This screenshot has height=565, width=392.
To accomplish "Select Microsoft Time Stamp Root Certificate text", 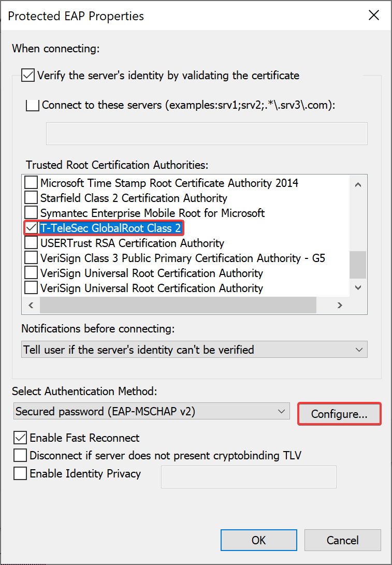I will coord(169,183).
